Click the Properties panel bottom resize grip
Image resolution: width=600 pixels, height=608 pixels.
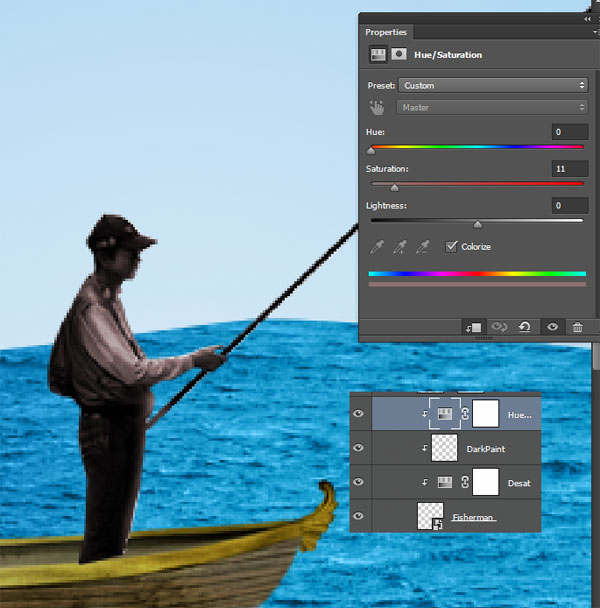pos(484,339)
